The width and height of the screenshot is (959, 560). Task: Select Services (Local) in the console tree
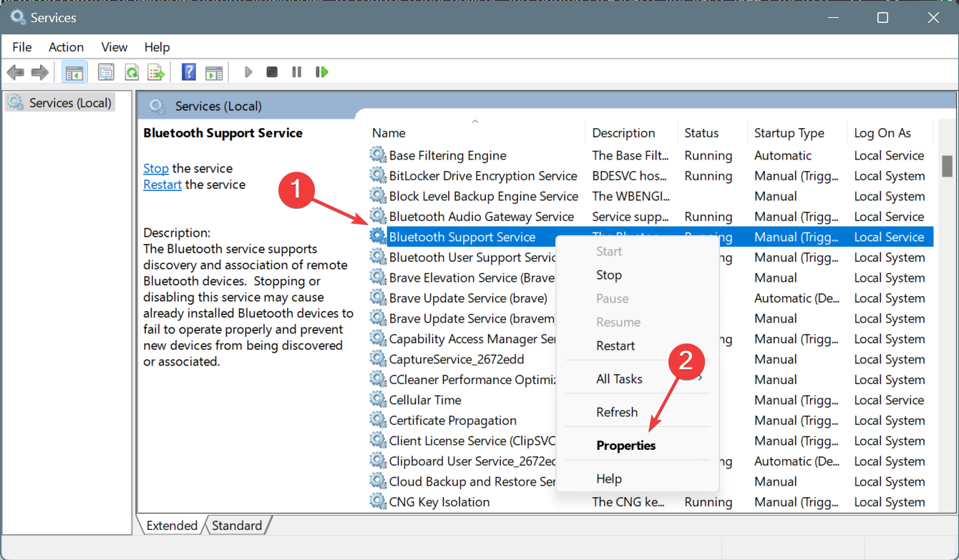[x=60, y=103]
